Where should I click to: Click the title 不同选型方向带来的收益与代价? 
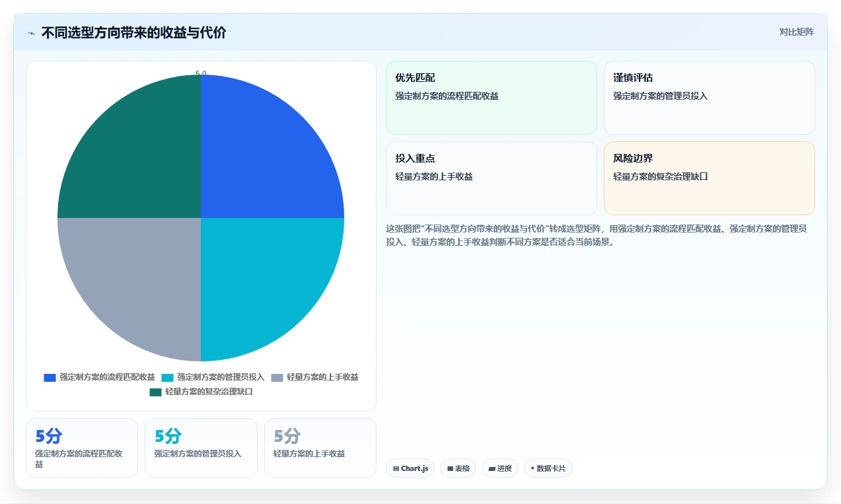[x=133, y=32]
